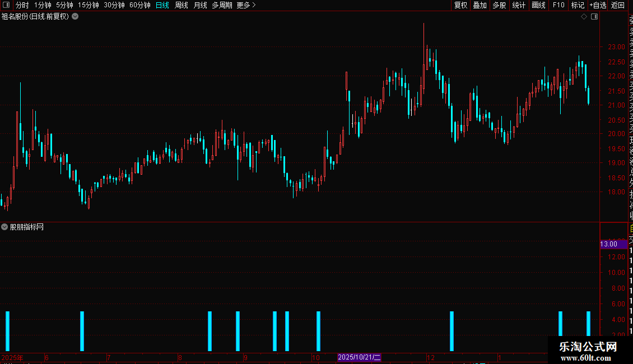
Task: Click the 叠加 overlay button
Action: pyautogui.click(x=480, y=5)
